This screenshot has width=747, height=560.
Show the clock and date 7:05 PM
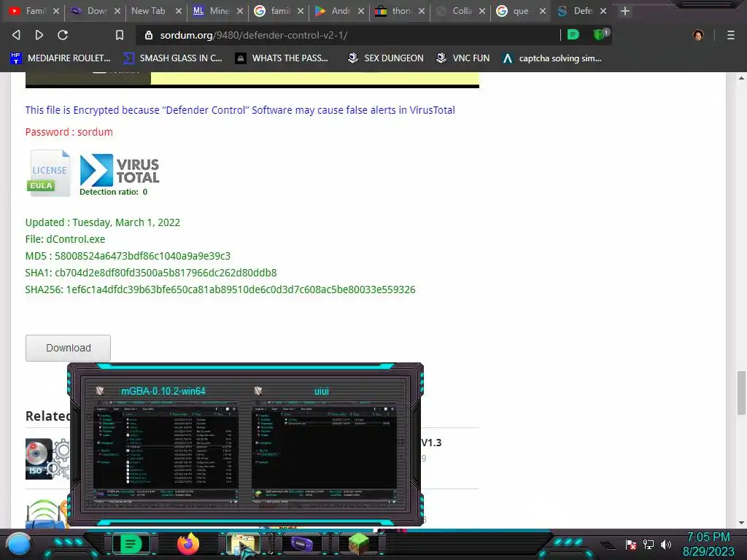coord(708,544)
